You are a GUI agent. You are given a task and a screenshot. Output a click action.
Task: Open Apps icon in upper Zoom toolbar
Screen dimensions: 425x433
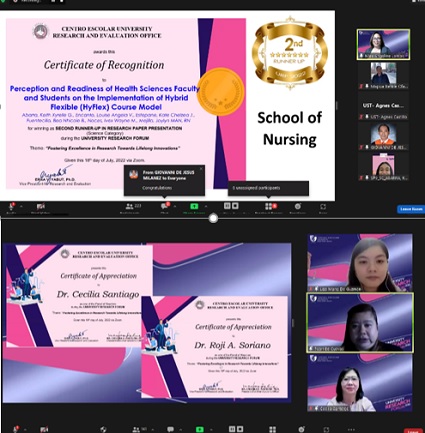[x=323, y=207]
